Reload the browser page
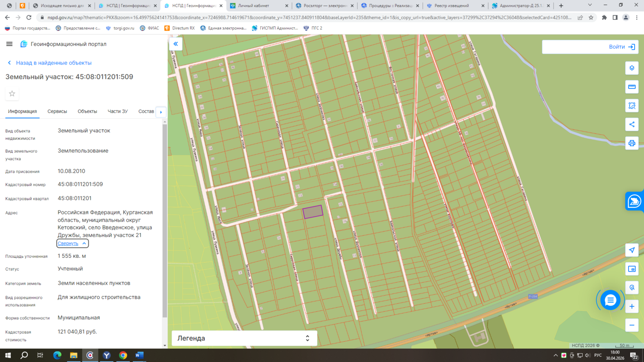Image resolution: width=644 pixels, height=362 pixels. [x=29, y=18]
